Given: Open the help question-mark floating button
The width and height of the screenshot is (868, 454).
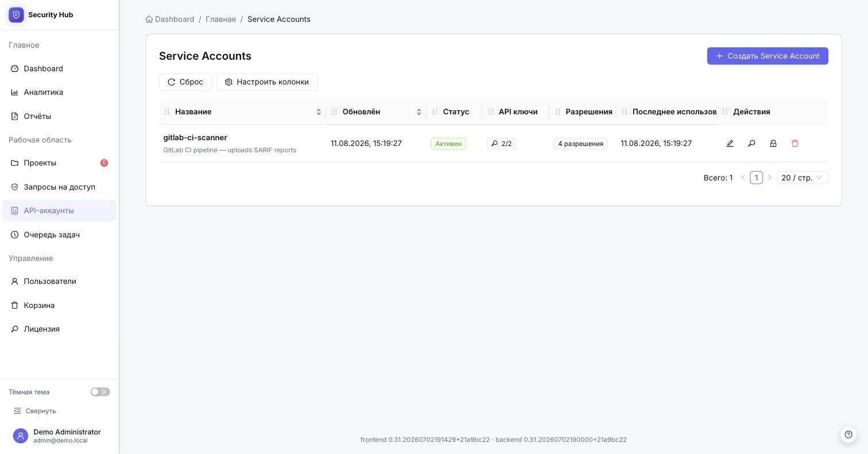Looking at the screenshot, I should (x=848, y=434).
